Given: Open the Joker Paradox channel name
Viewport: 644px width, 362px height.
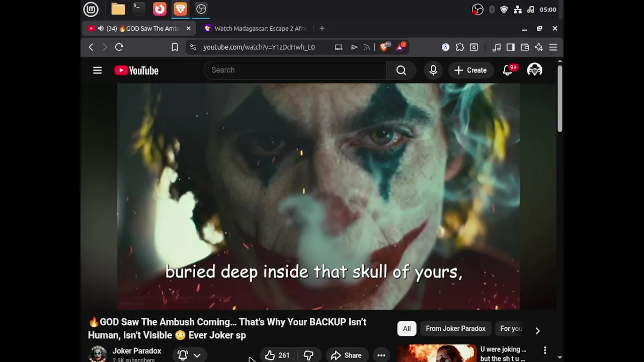Looking at the screenshot, I should [x=137, y=351].
